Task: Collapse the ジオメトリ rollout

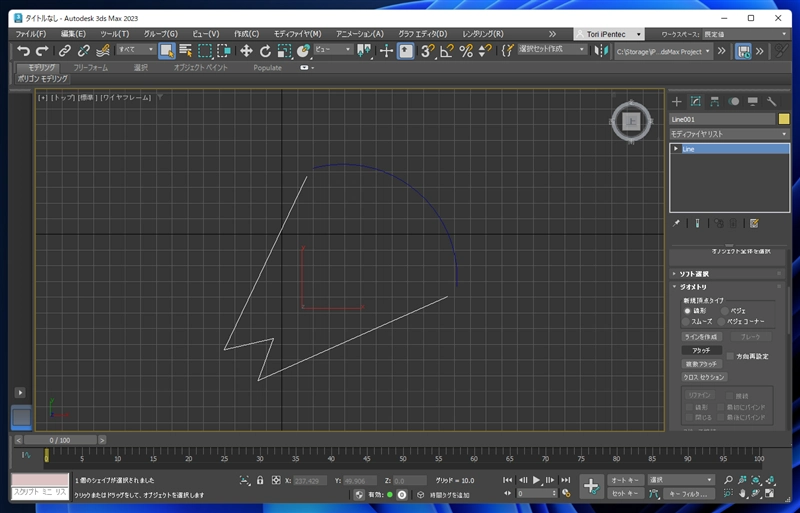Action: tap(696, 287)
